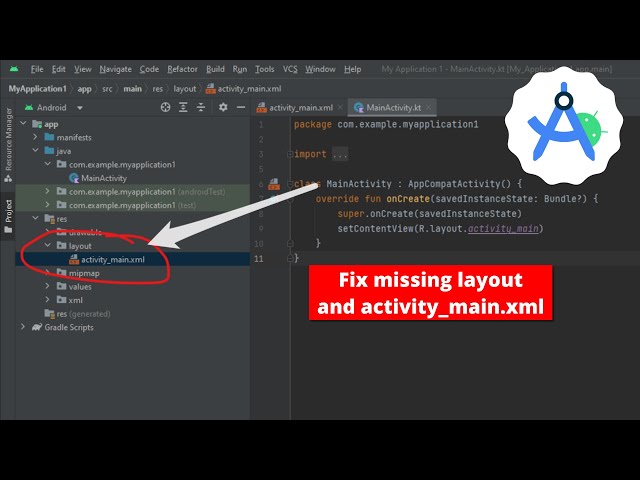Click the AppCompatActivity() text in the class declaration
The height and width of the screenshot is (480, 640).
(x=459, y=184)
